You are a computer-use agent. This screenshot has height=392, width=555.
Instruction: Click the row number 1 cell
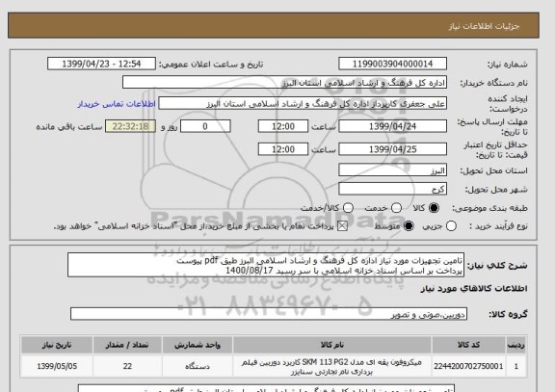516,366
